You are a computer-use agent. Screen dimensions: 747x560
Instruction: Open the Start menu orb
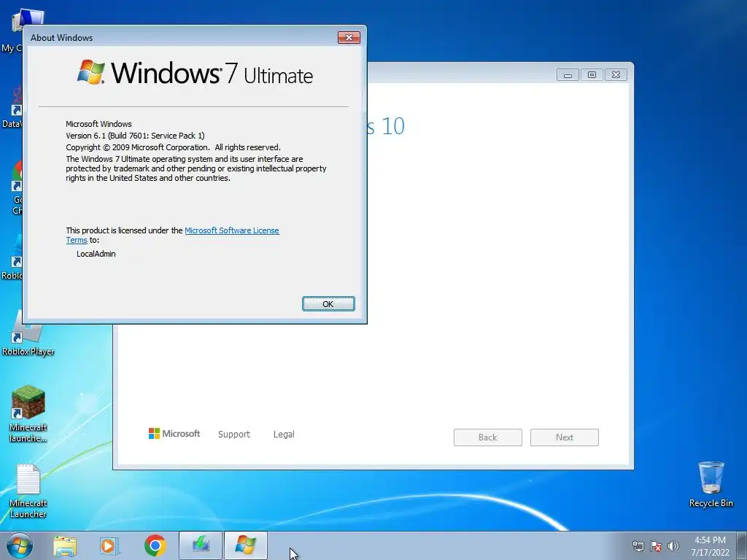click(x=20, y=545)
